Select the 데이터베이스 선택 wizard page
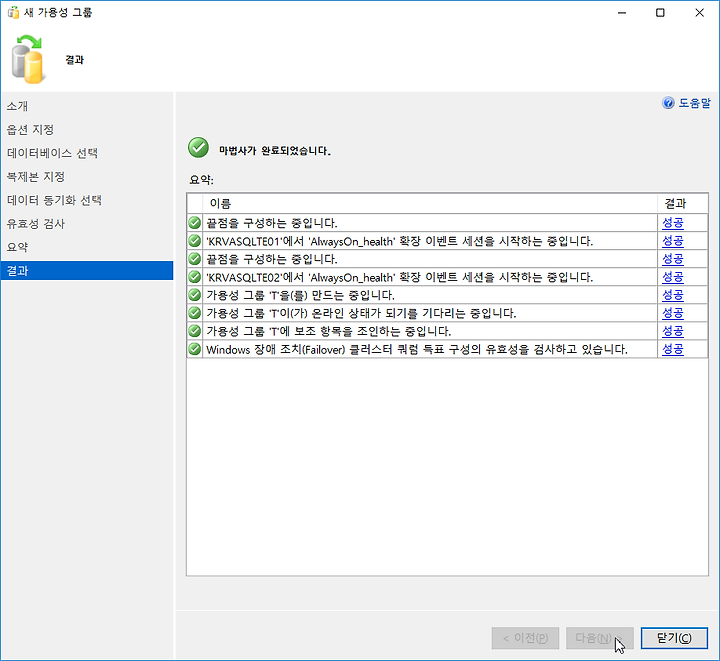This screenshot has width=720, height=661. [x=87, y=153]
